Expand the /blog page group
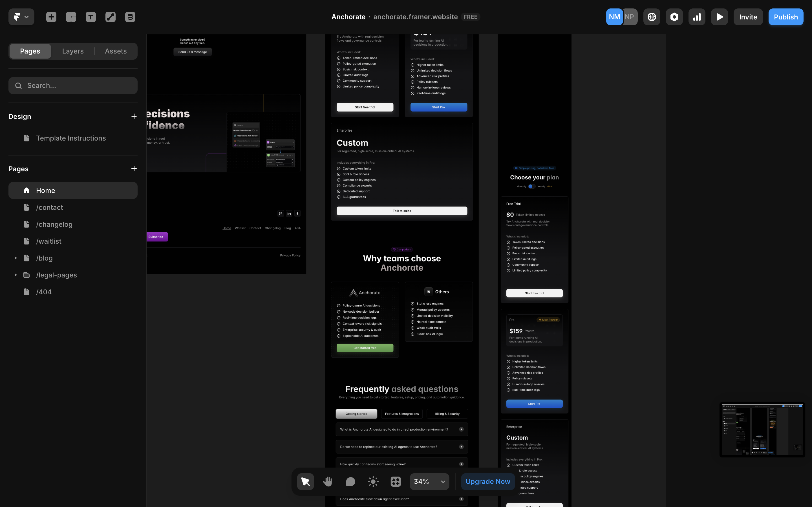This screenshot has width=812, height=507. coord(16,258)
